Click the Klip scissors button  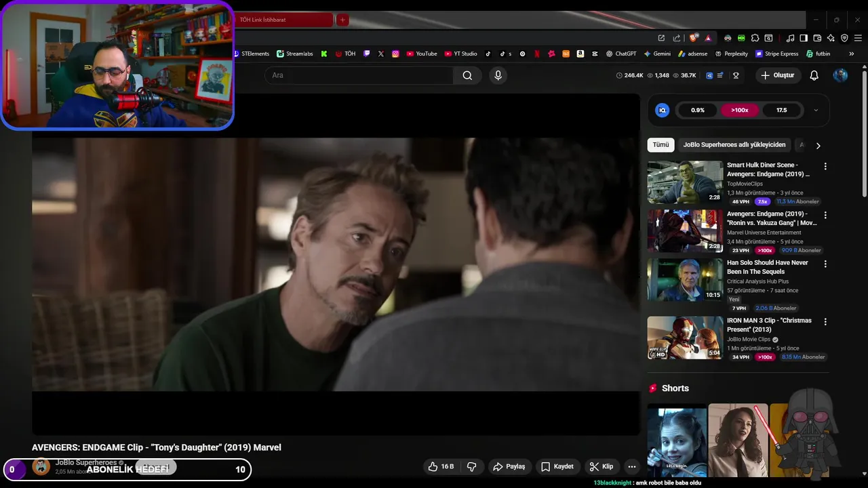click(x=601, y=466)
